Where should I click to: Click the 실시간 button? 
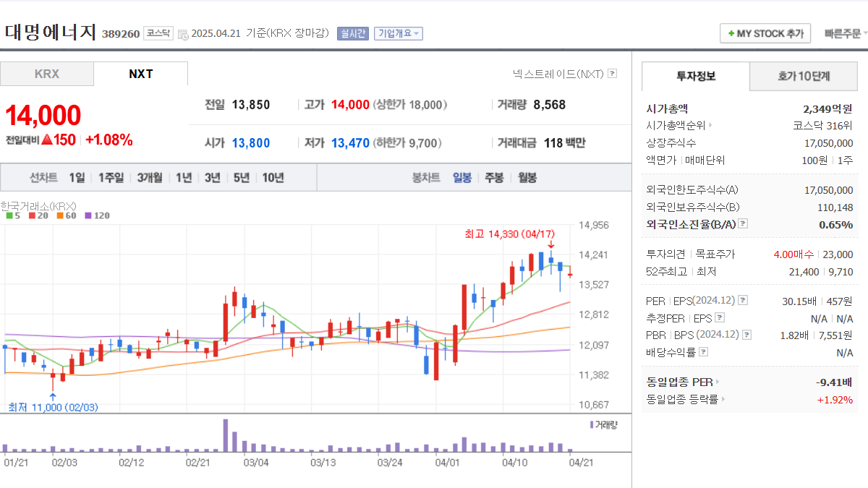tap(353, 33)
